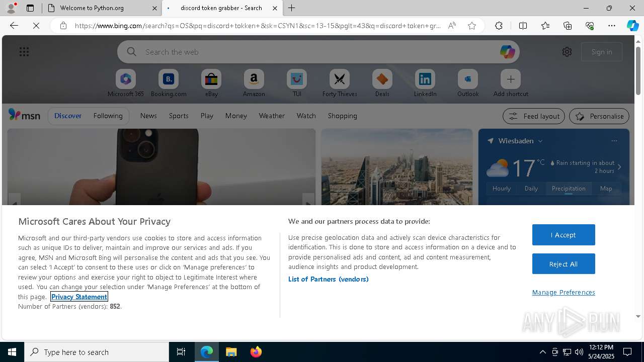This screenshot has height=362, width=644.
Task: Open LinkedIn shortcut
Action: 425,83
